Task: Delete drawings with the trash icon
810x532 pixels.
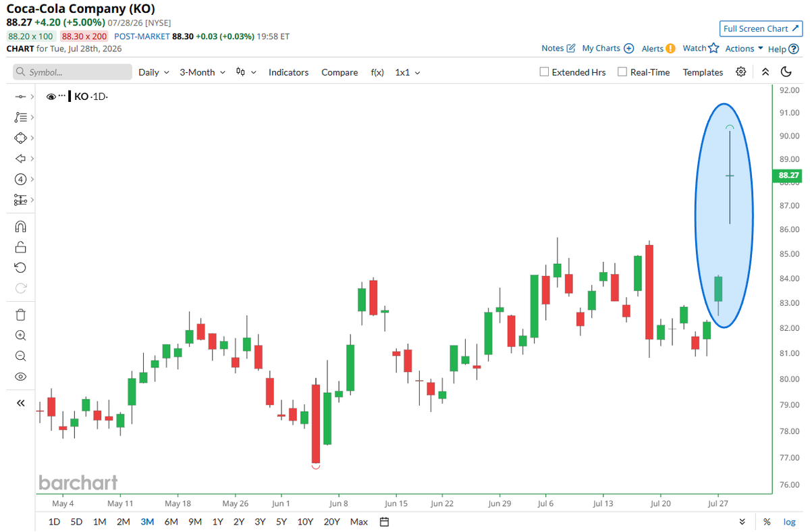Action: (20, 315)
